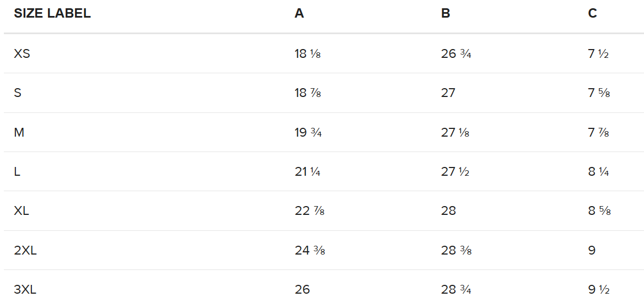Image resolution: width=644 pixels, height=308 pixels.
Task: Click the 21 ¼ measurement for size L
Action: (x=308, y=171)
